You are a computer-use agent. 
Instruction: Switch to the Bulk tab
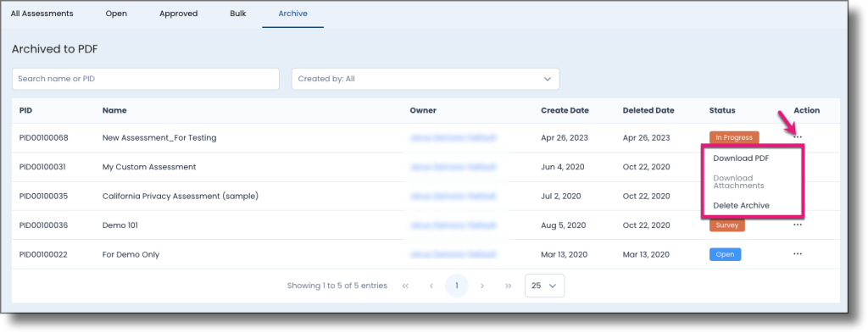(238, 14)
